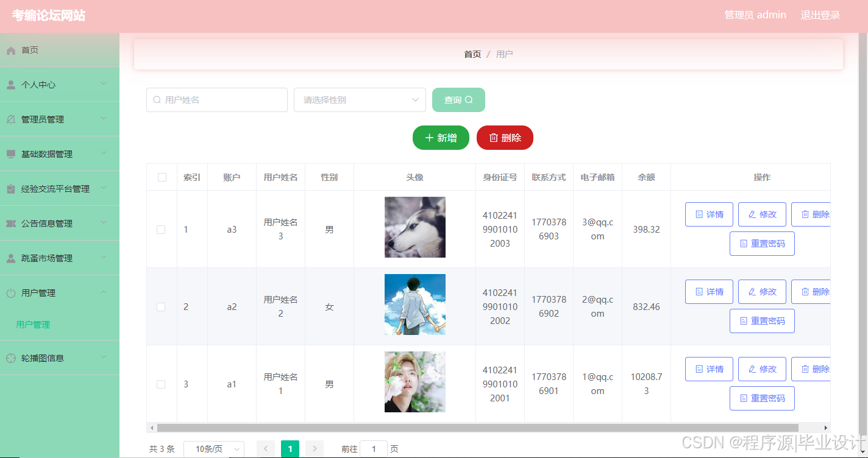Click the trash icon on a3 row's 删除 button
868x458 pixels.
[805, 214]
